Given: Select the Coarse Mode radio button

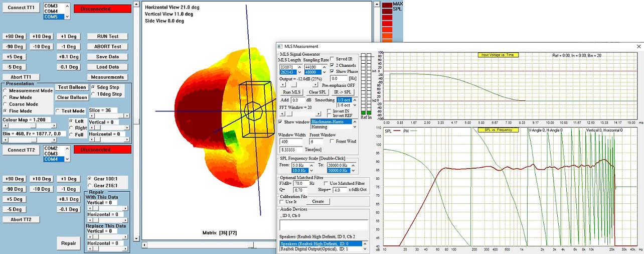Looking at the screenshot, I should 21,104.
